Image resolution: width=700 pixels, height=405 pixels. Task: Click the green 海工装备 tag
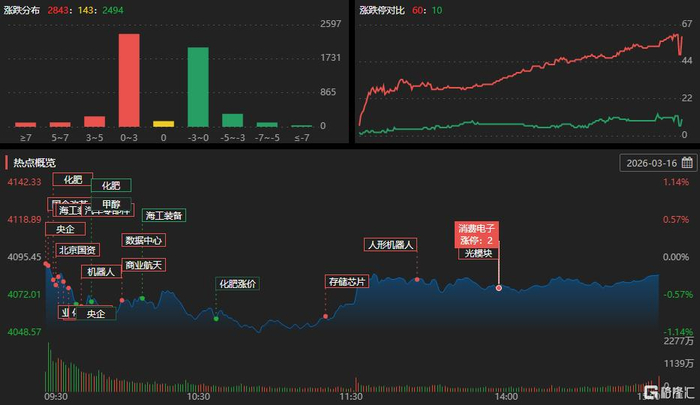click(x=164, y=216)
